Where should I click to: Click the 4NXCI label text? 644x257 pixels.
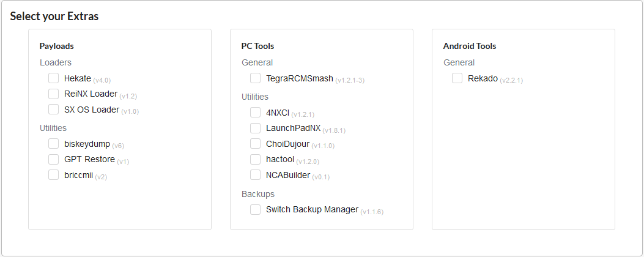(x=278, y=112)
